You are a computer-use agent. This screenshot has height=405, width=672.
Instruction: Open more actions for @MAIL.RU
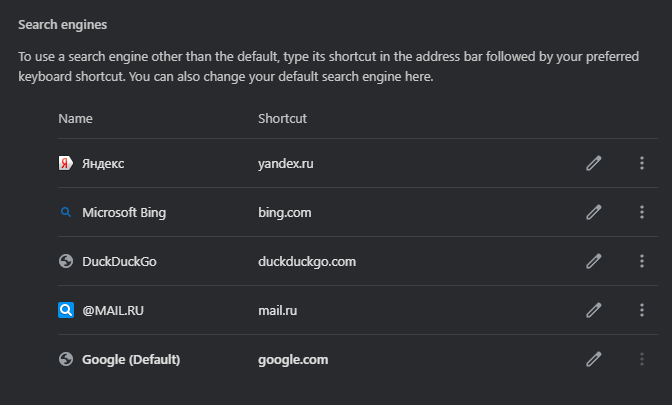point(642,310)
